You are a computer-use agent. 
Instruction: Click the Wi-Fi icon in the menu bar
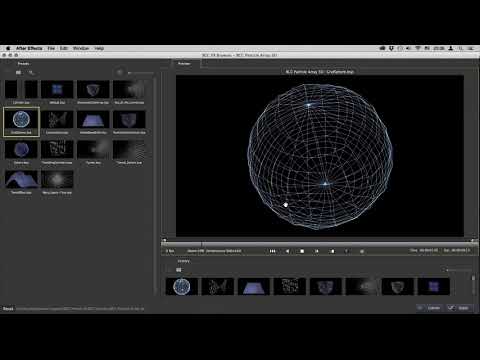(418, 48)
